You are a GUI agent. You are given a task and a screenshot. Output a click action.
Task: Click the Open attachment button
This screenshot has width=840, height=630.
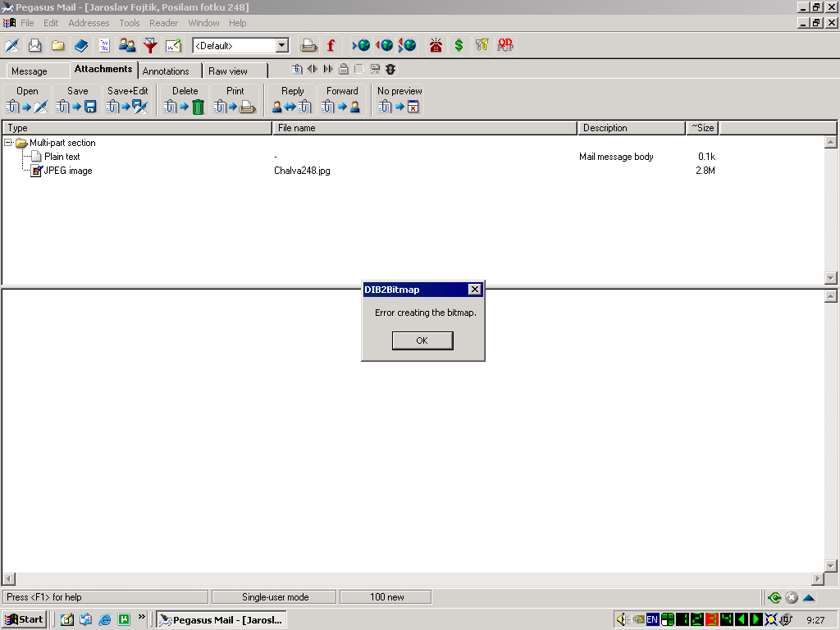coord(27,99)
